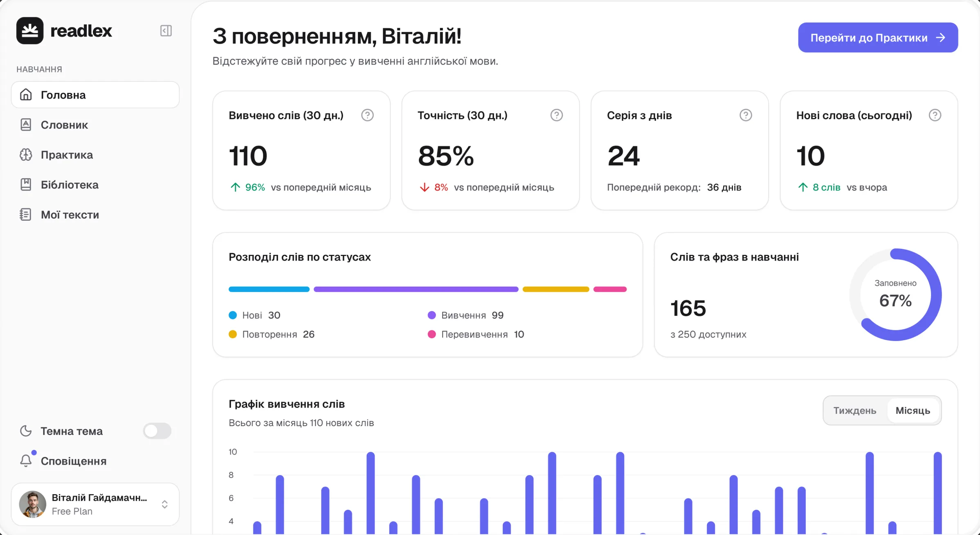Click the user avatar photo
Viewport: 980px width, 535px height.
coord(33,504)
